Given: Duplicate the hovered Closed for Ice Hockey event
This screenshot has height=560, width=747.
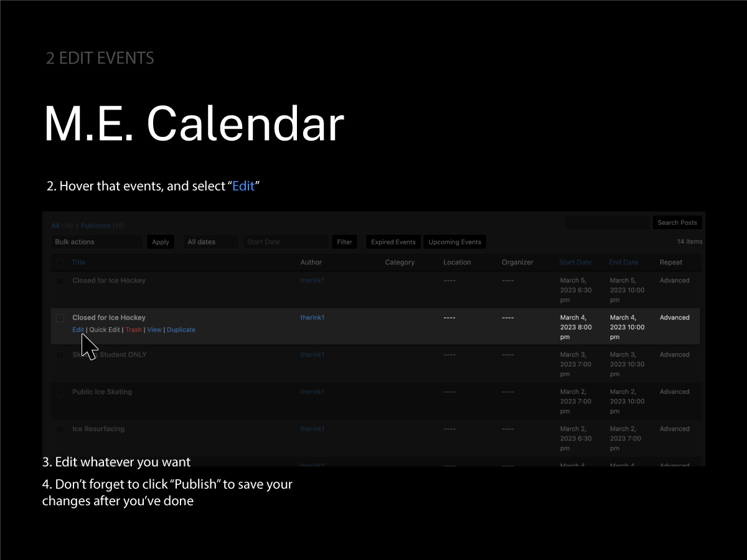Looking at the screenshot, I should pos(181,330).
